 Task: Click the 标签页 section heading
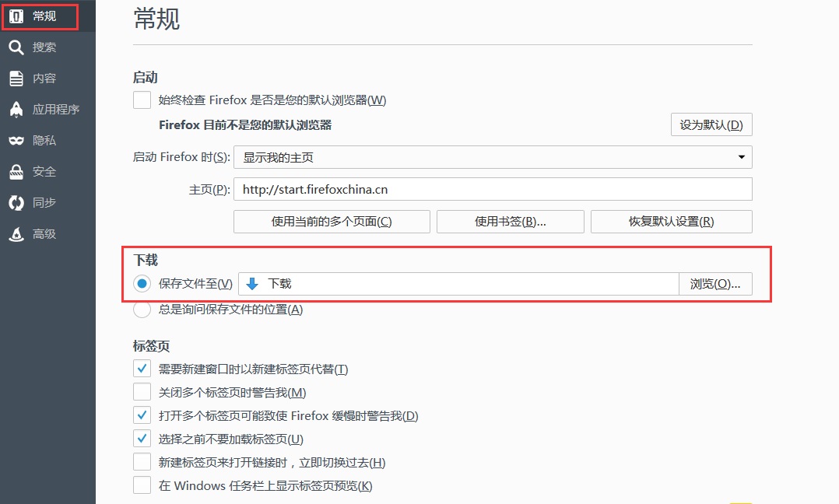(152, 346)
